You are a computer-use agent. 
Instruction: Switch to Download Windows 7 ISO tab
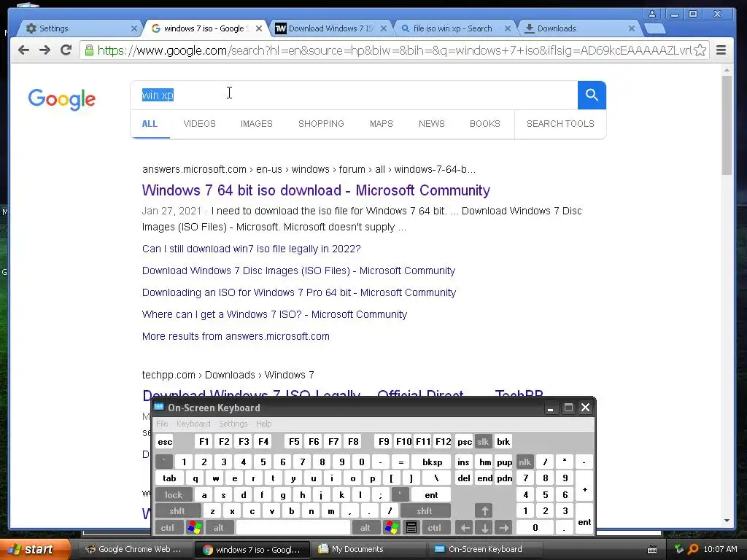[x=330, y=28]
